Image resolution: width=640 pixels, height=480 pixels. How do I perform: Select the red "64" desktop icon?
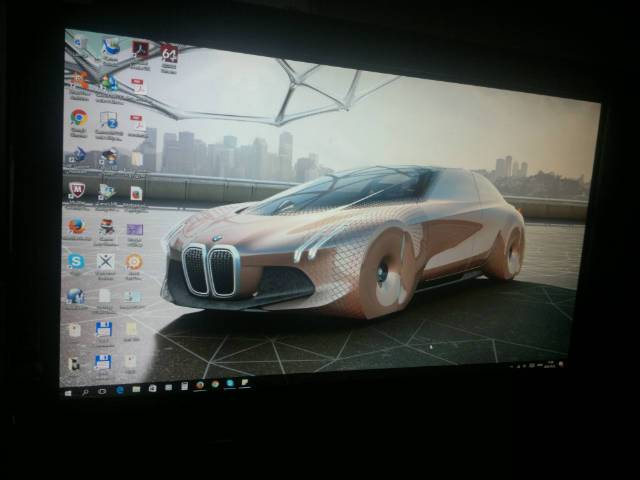169,53
